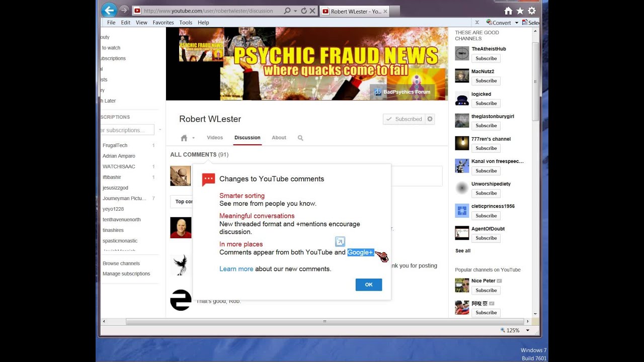
Task: Click the channel home icon tab
Action: [x=184, y=138]
